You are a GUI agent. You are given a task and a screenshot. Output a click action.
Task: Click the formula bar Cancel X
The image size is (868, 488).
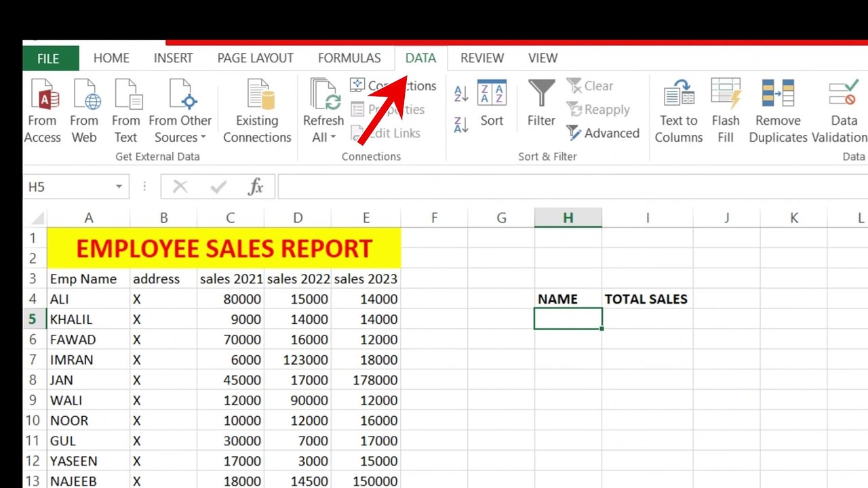[180, 186]
